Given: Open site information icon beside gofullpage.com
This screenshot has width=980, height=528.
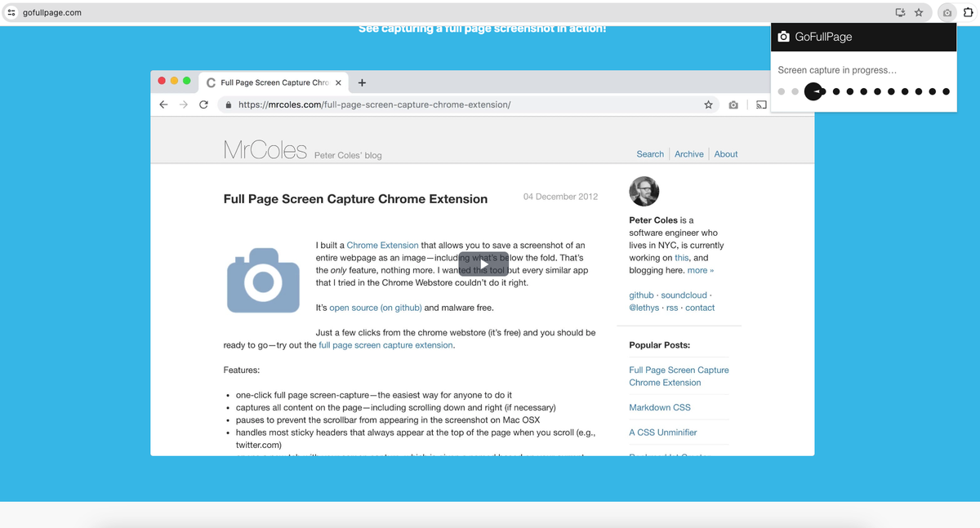Looking at the screenshot, I should (11, 12).
